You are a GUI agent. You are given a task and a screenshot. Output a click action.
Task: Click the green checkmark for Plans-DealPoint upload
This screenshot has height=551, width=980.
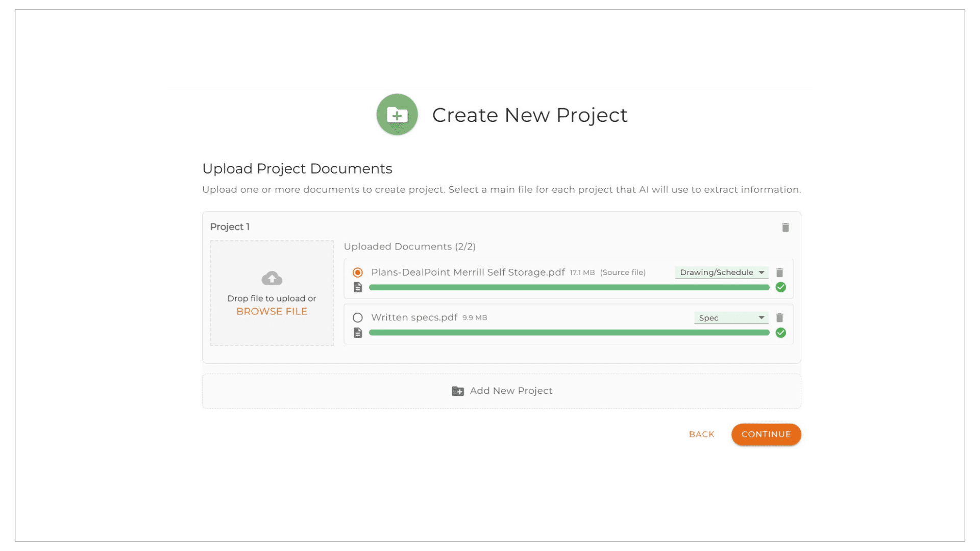point(780,287)
